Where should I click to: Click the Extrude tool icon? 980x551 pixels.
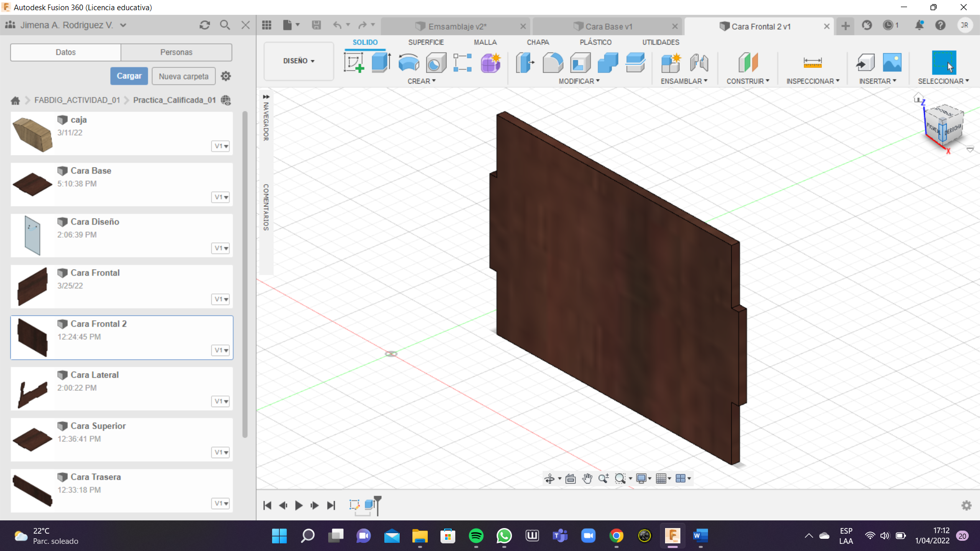381,63
